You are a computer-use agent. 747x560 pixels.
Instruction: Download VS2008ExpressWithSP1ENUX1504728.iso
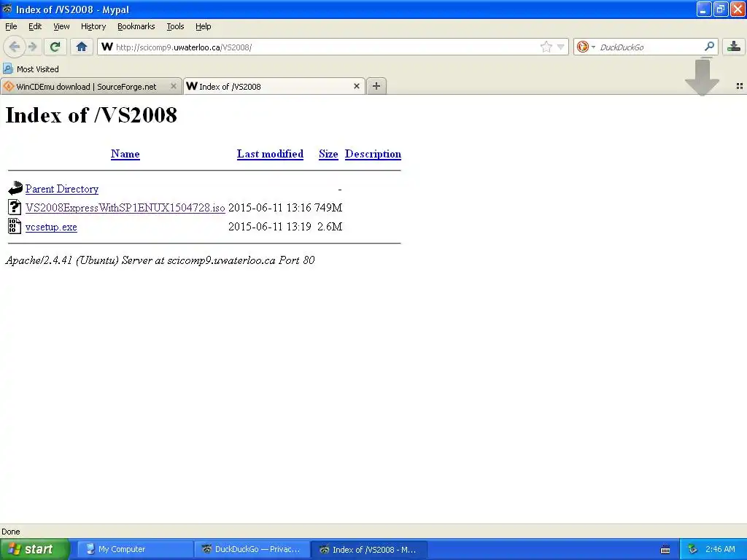pyautogui.click(x=125, y=208)
